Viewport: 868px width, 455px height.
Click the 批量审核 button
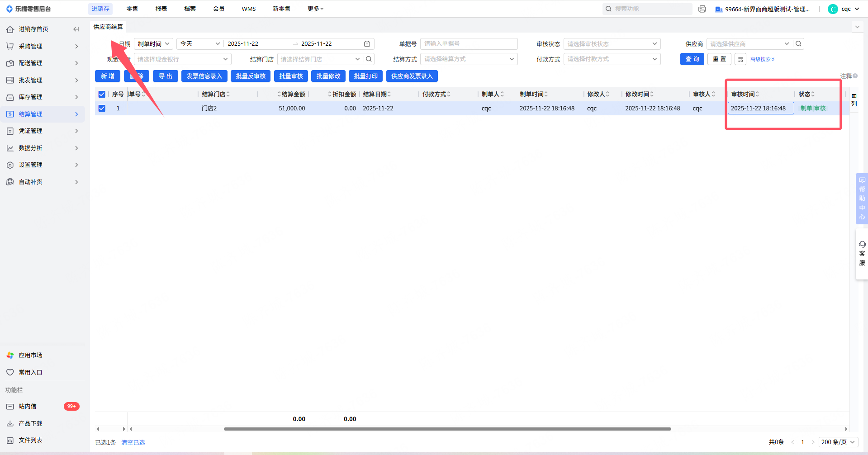[291, 76]
